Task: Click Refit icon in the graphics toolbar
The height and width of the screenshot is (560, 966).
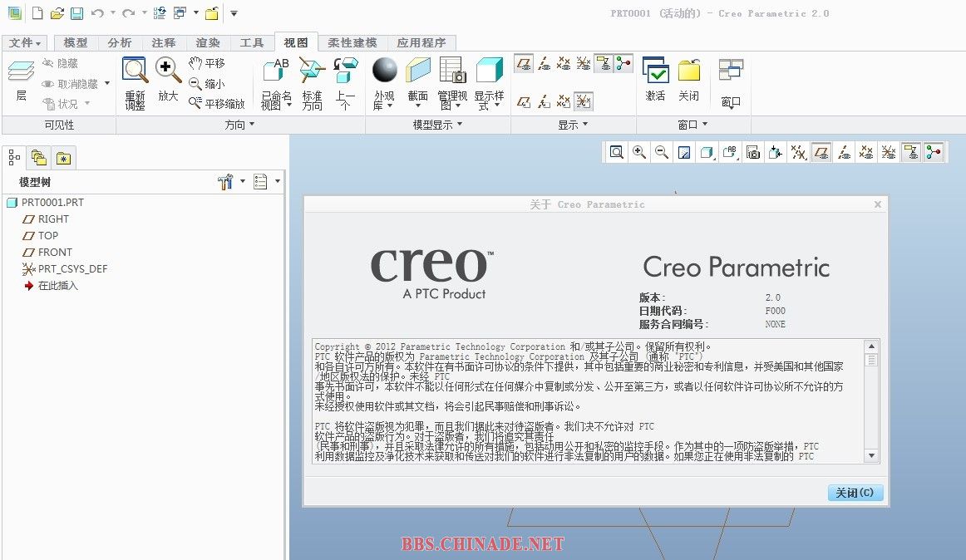Action: (617, 152)
